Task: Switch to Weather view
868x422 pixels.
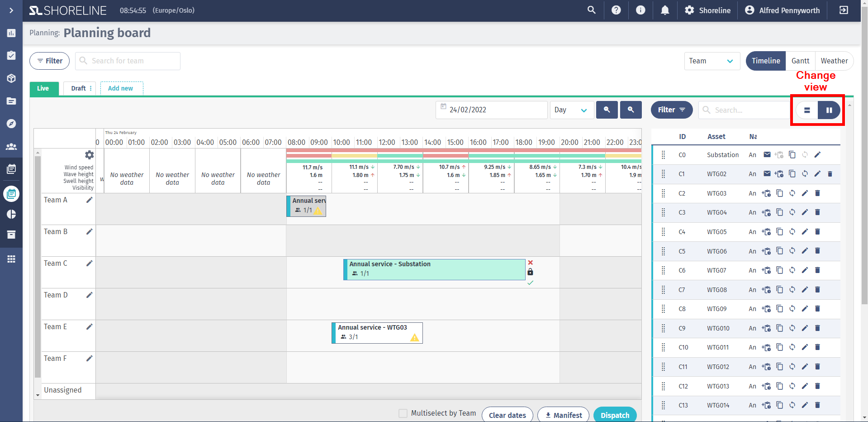Action: click(x=834, y=61)
